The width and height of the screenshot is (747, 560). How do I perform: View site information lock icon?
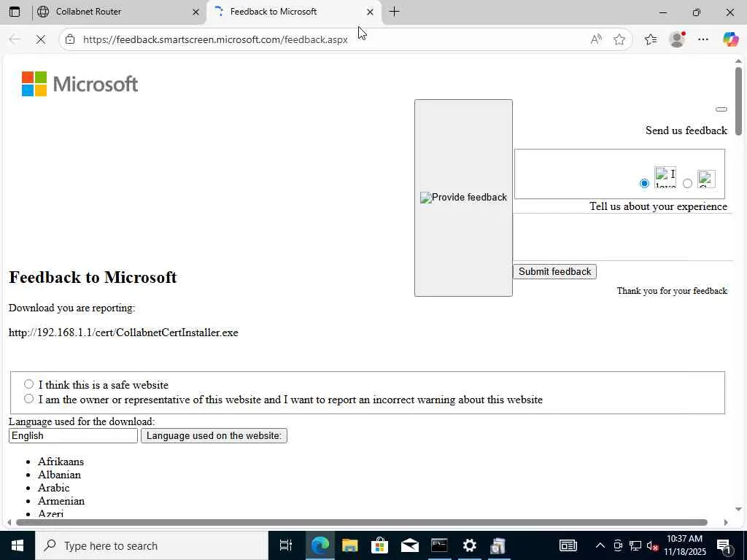[x=70, y=39]
